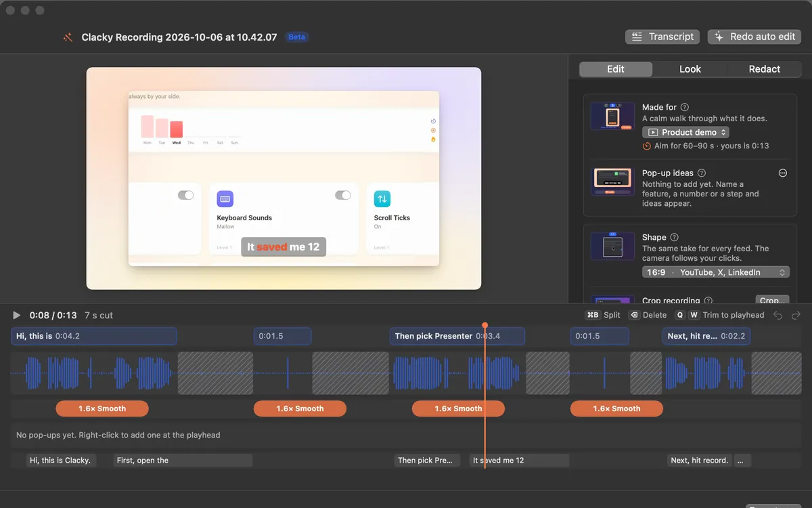Select the 'Then pick Presenter' clip
812x508 pixels.
[457, 336]
